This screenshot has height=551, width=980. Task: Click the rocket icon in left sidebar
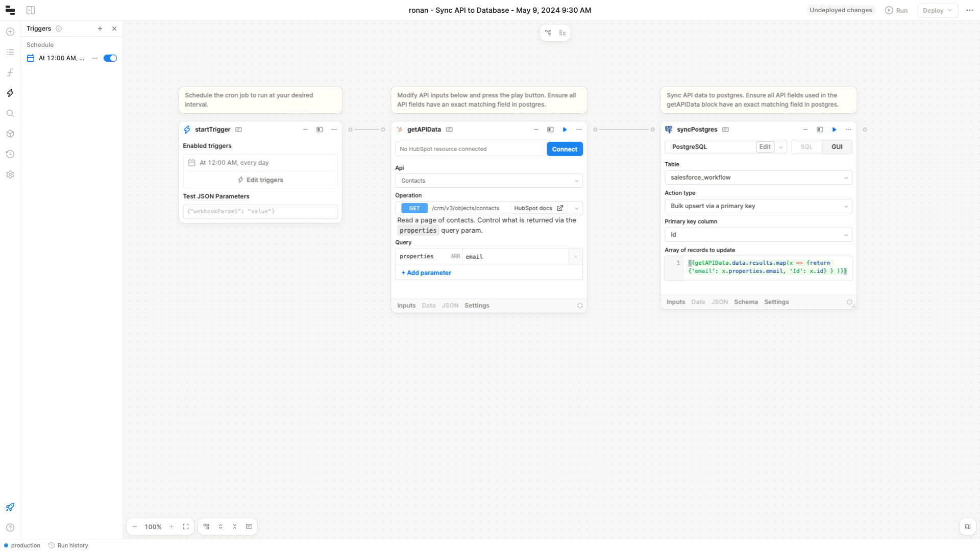point(10,507)
